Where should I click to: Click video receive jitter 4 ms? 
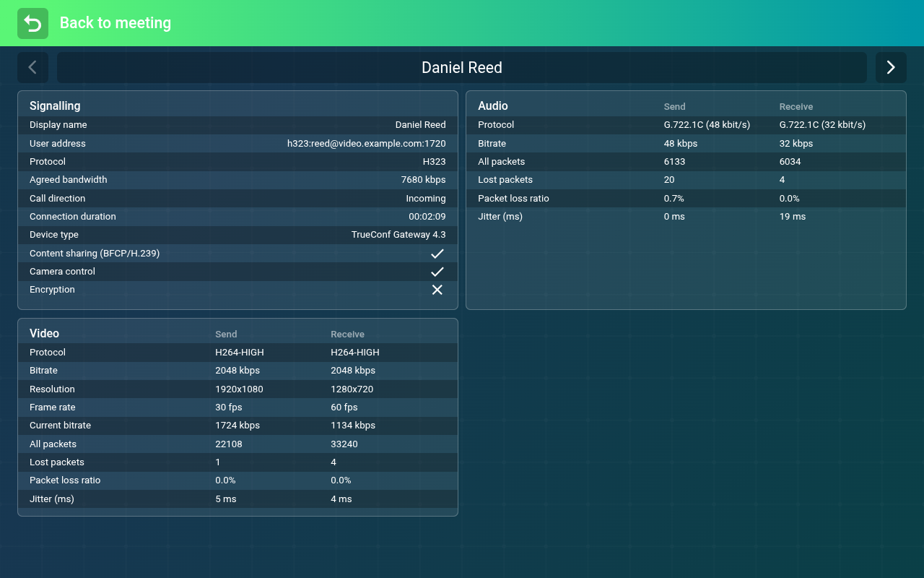pyautogui.click(x=341, y=499)
